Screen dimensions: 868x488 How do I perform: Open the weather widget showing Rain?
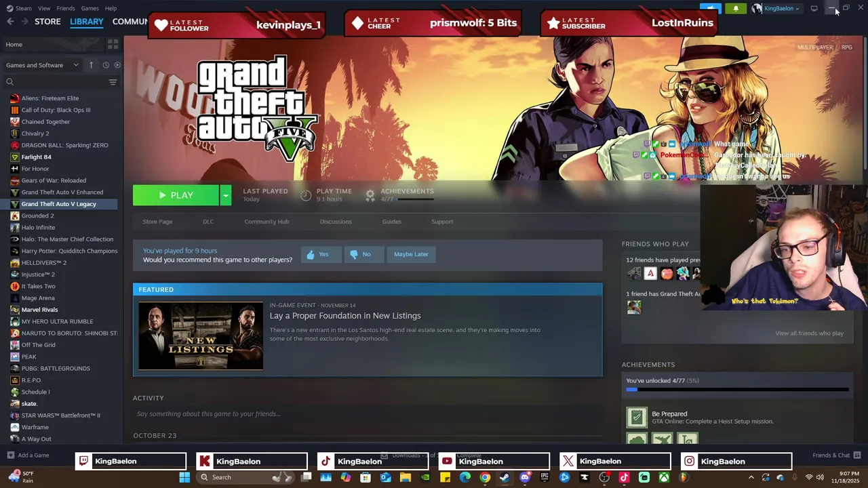(20, 477)
